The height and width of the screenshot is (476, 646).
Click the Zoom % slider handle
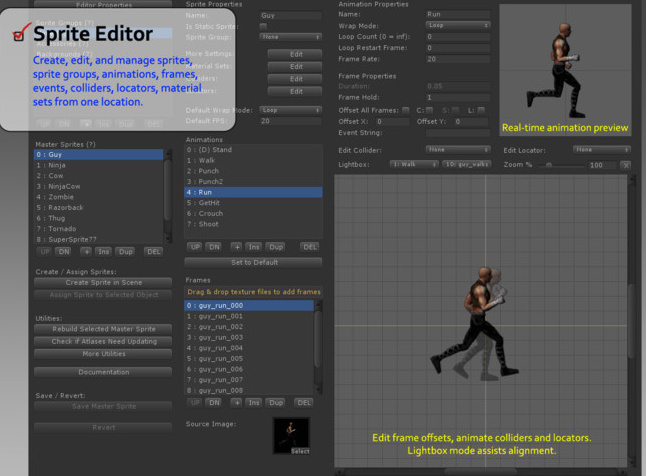[x=549, y=165]
